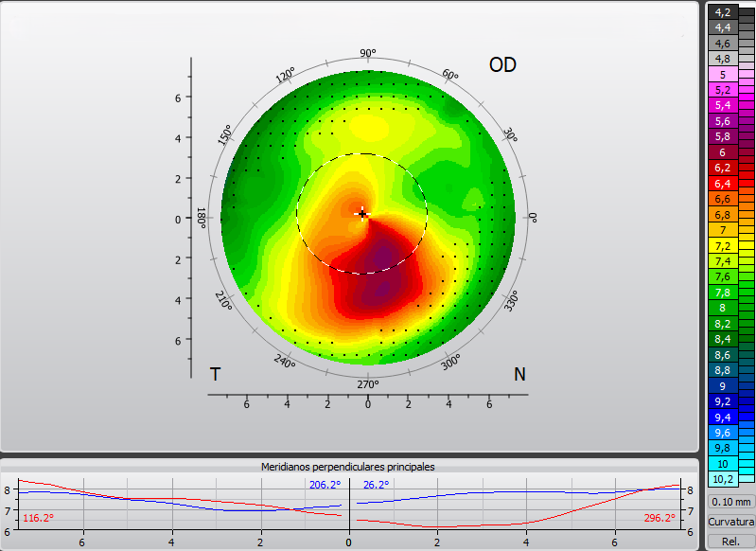The image size is (756, 551).
Task: Click the 10,2 scale swatch
Action: [x=723, y=479]
